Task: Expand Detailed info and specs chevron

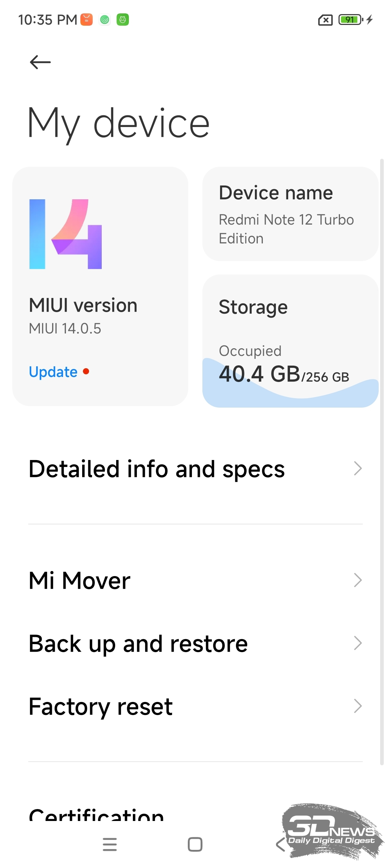Action: pyautogui.click(x=358, y=468)
